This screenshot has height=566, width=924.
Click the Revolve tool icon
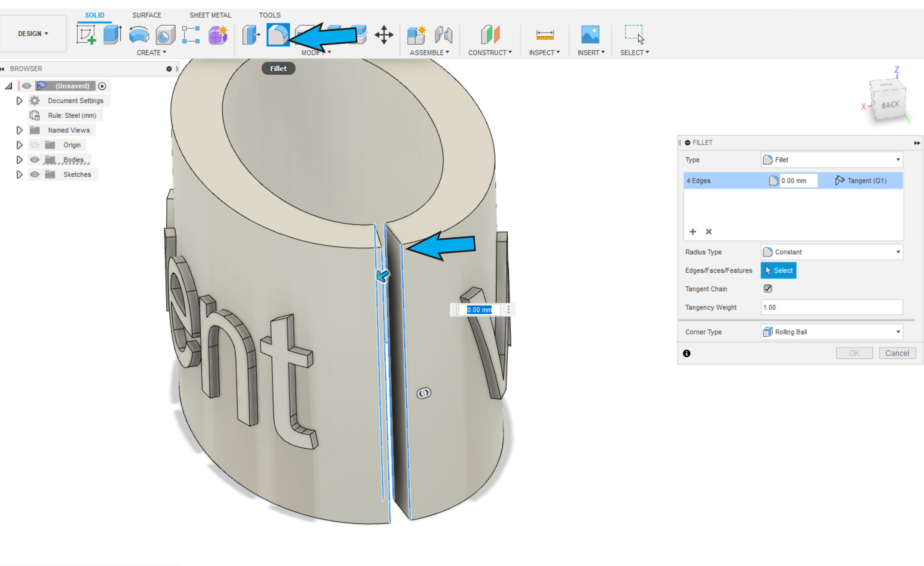[139, 35]
